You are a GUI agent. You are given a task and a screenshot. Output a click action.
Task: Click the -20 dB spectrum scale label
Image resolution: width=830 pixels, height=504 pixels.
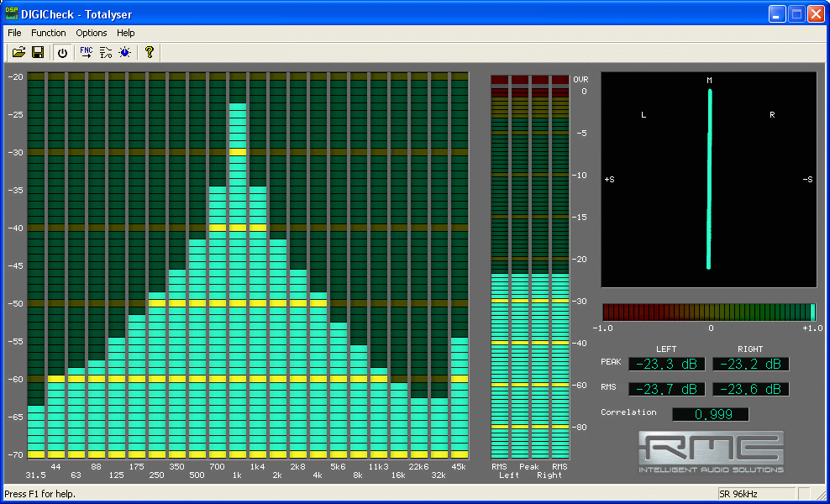[15, 76]
